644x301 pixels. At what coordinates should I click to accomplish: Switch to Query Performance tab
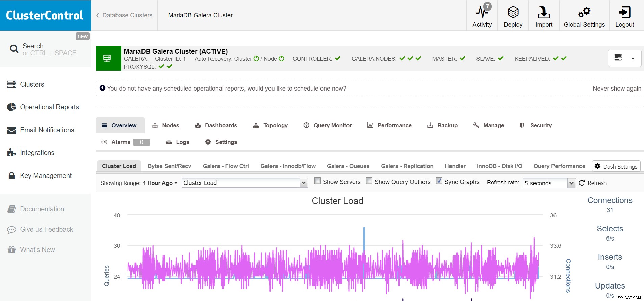click(559, 166)
